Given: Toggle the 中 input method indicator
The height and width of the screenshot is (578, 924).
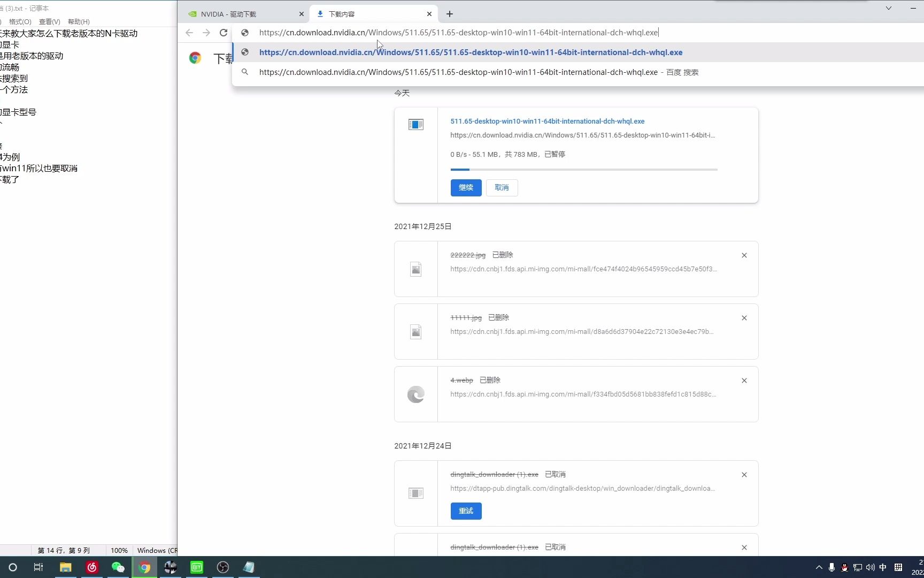Looking at the screenshot, I should (x=883, y=567).
